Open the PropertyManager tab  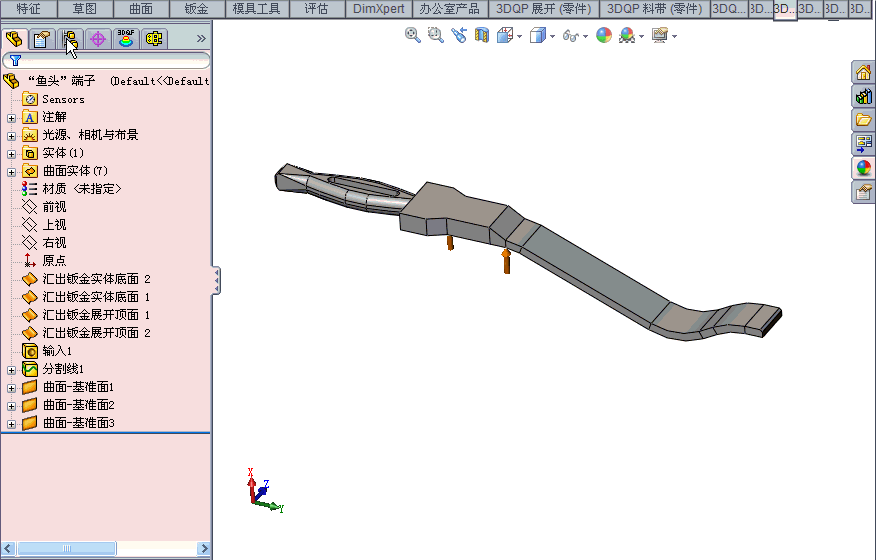click(x=42, y=39)
